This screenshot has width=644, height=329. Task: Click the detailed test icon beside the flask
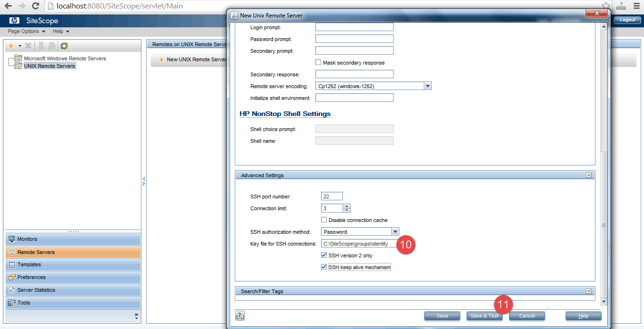(51, 46)
